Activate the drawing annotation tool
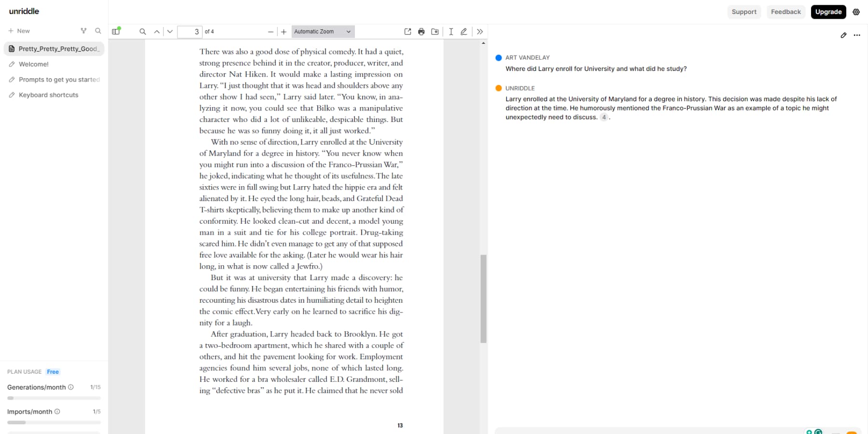This screenshot has width=868, height=434. 463,31
